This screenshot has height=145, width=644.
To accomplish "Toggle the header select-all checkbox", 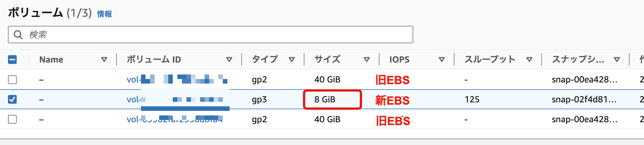I will (12, 59).
